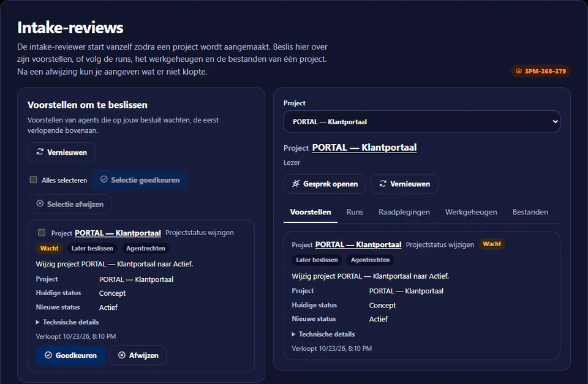Image resolution: width=588 pixels, height=384 pixels.
Task: Click the 'Agentrechten' tag in the Voorstellen tab card
Action: [x=370, y=260]
